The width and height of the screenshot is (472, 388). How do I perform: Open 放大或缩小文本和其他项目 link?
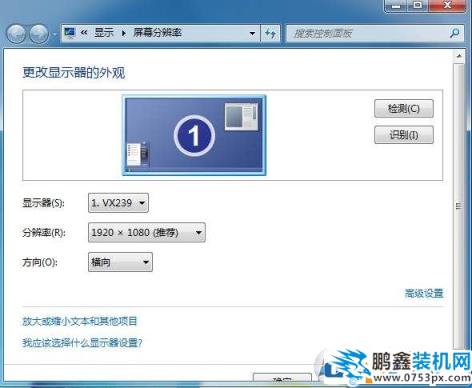[x=80, y=321]
